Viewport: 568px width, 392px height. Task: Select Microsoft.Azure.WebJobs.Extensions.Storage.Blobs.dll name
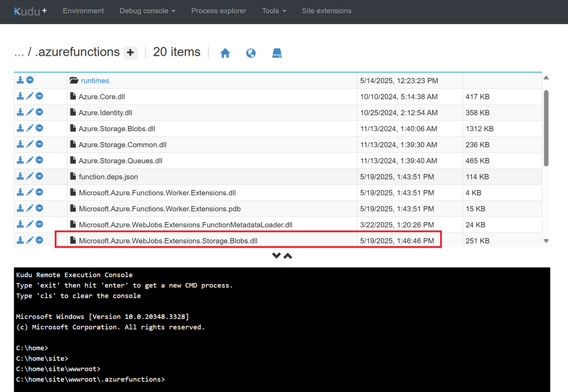(168, 241)
